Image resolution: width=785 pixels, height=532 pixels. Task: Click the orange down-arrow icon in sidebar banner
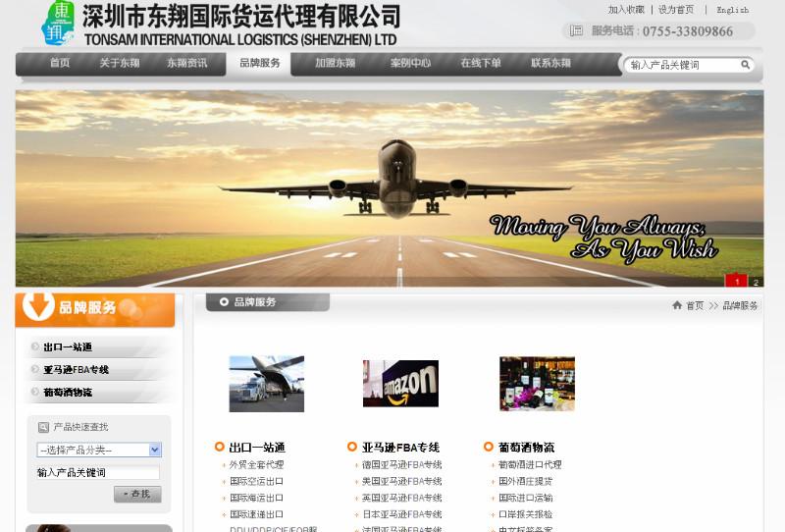pyautogui.click(x=38, y=306)
